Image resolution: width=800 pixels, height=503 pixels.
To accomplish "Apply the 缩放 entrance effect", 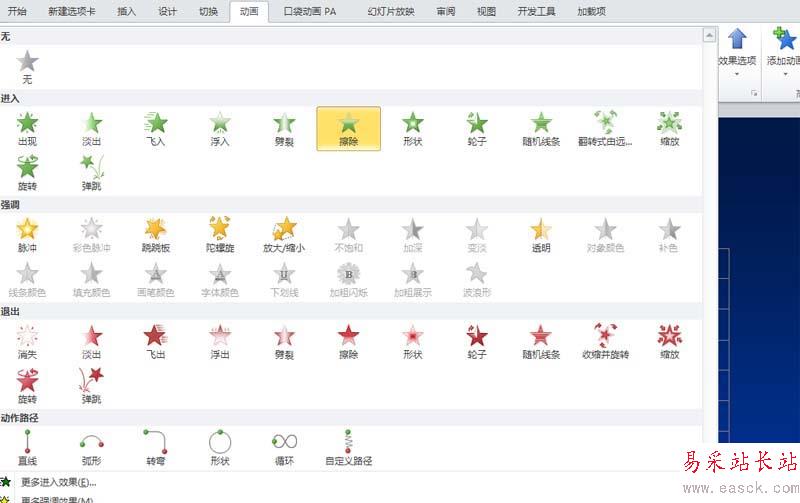I will [669, 129].
